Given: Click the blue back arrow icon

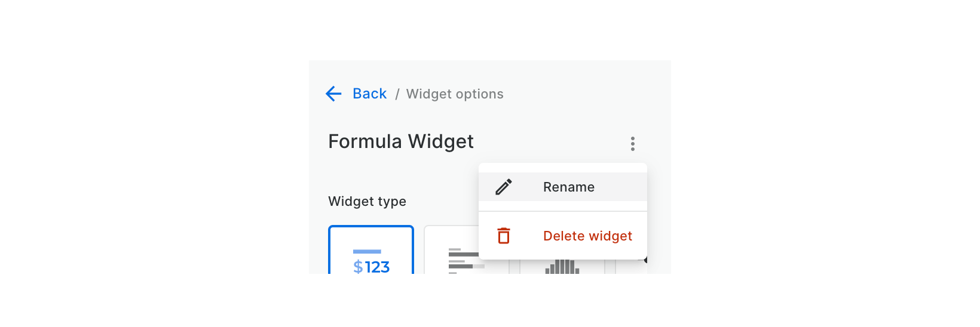Looking at the screenshot, I should [333, 94].
